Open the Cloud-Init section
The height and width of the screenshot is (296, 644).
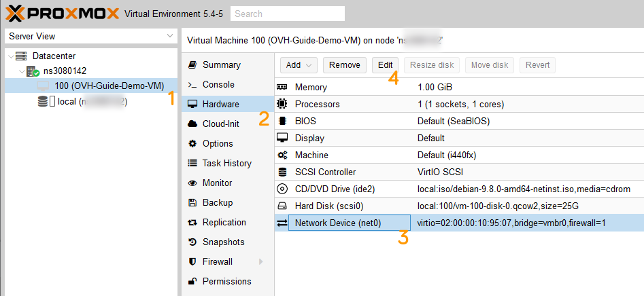pyautogui.click(x=221, y=124)
